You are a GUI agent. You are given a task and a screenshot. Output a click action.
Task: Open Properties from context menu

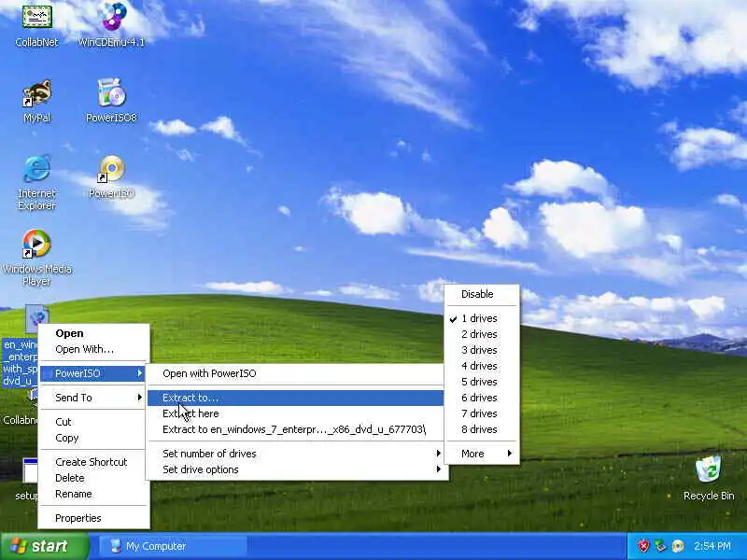coord(94,518)
